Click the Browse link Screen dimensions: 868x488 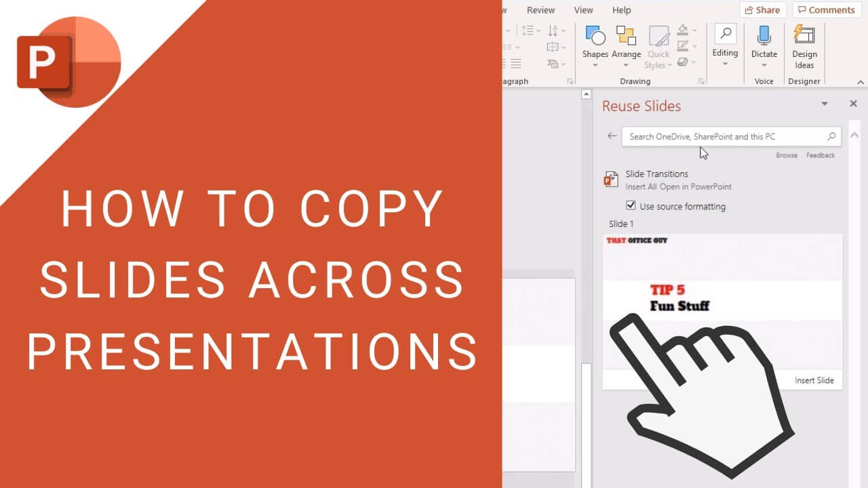coord(787,155)
